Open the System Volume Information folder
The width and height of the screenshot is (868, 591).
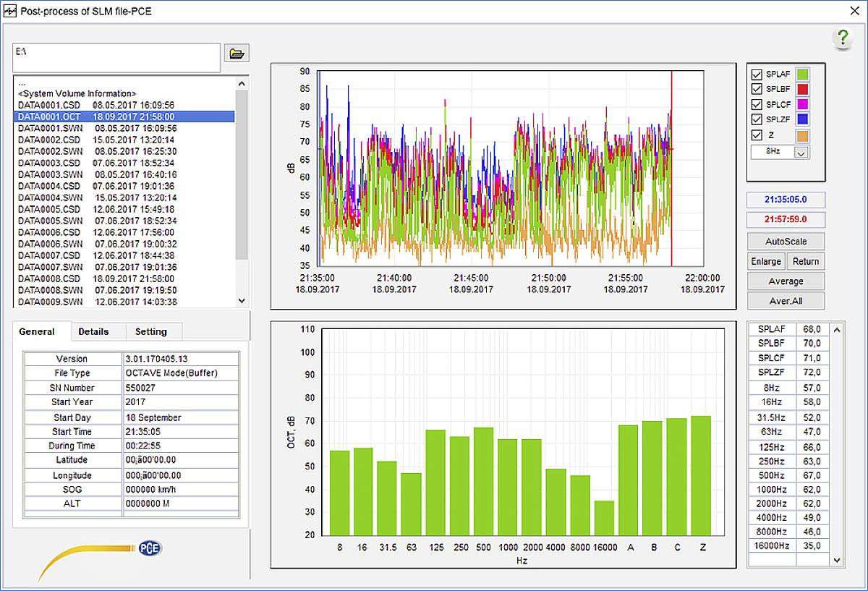77,93
